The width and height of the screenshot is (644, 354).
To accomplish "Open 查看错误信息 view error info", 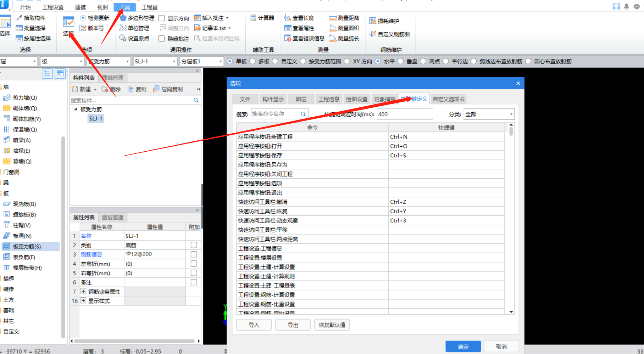I will pos(304,38).
